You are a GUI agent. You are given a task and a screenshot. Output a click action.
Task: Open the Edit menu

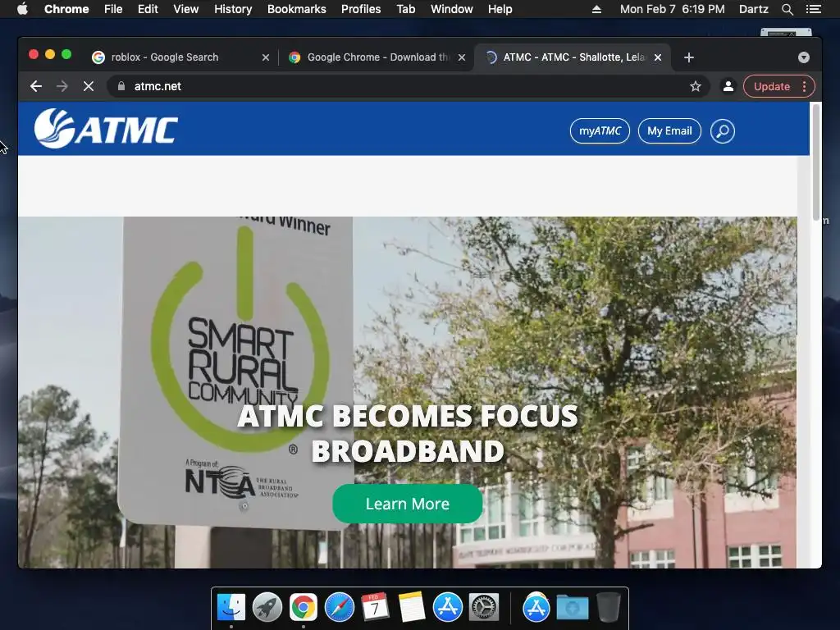148,9
